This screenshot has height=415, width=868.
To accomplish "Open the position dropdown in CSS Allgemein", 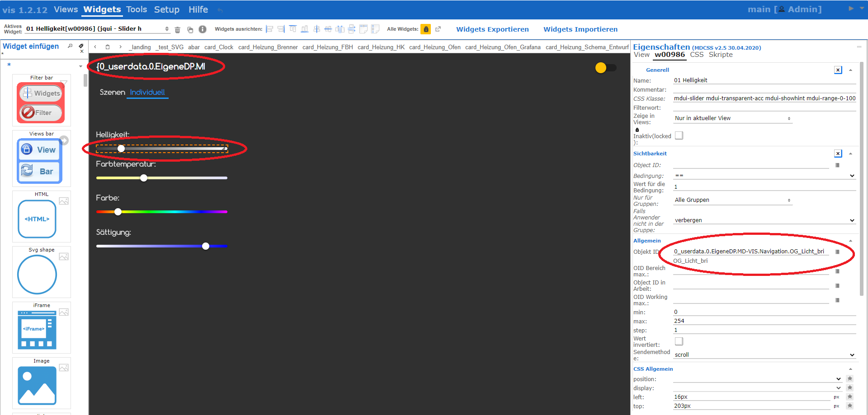I will 758,379.
